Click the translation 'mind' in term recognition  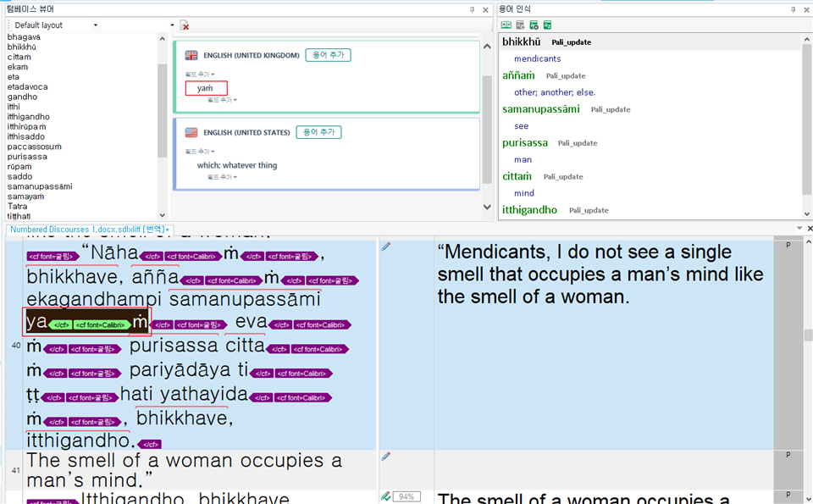coord(524,193)
